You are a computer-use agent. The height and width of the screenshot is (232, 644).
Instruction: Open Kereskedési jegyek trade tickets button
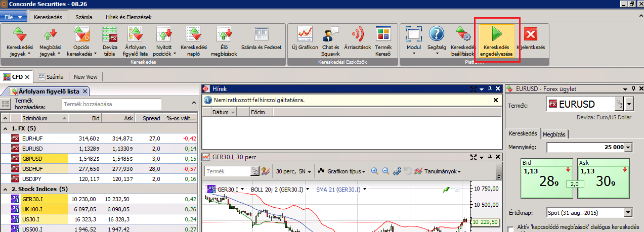(x=20, y=41)
